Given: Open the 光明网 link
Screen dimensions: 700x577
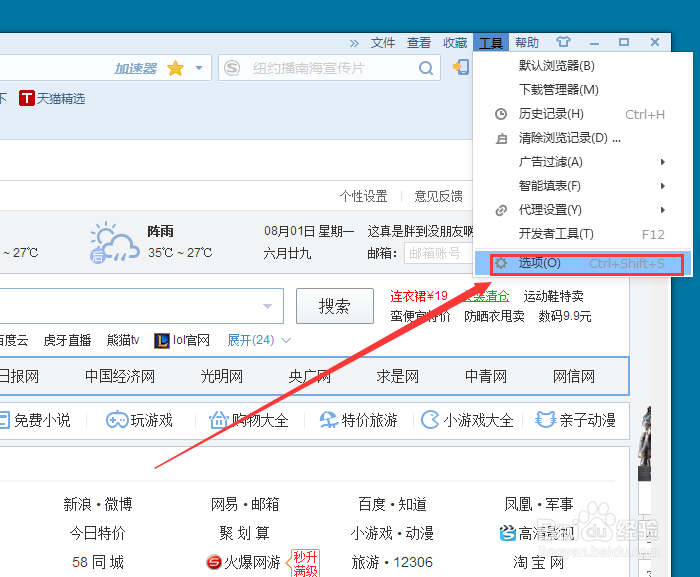Looking at the screenshot, I should pos(221,376).
